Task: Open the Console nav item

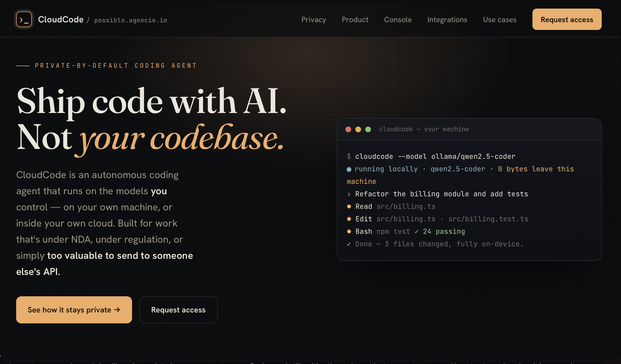Action: pos(398,20)
